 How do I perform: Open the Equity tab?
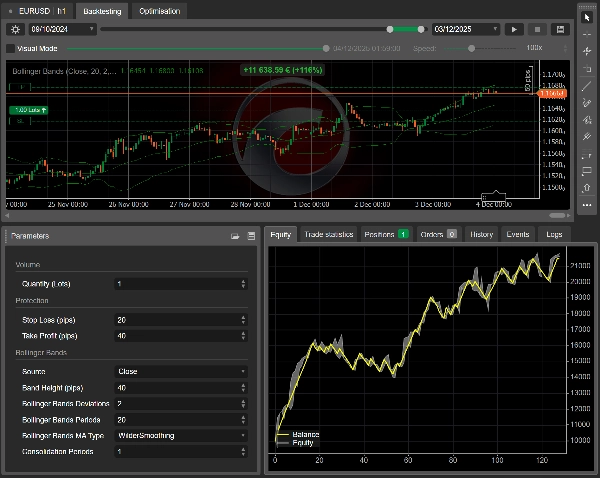(280, 235)
